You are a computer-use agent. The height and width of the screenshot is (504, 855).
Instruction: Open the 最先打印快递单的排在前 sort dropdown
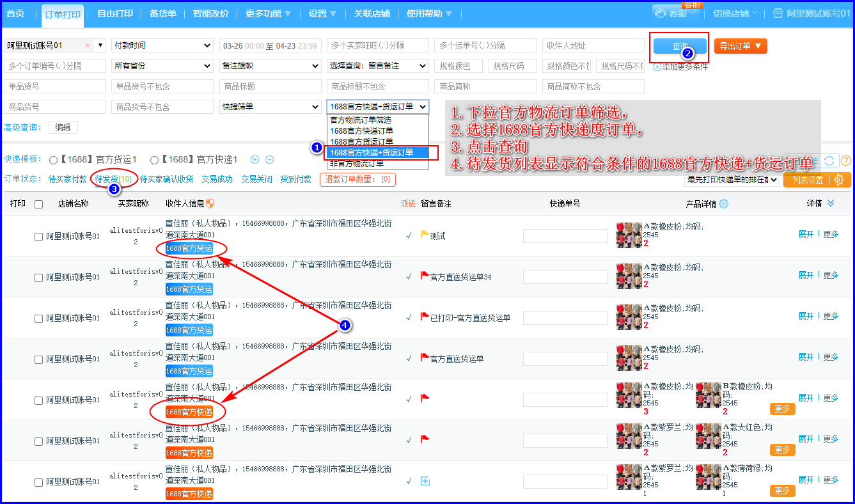(732, 180)
